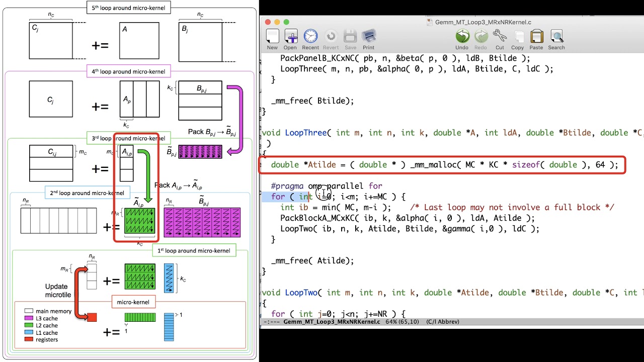This screenshot has width=644, height=362.
Task: Click the Paste clipboard icon
Action: point(536,36)
